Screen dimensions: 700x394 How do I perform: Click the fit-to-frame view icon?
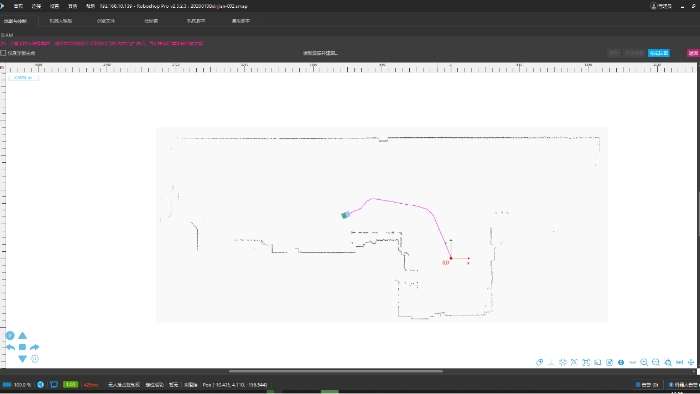point(586,362)
